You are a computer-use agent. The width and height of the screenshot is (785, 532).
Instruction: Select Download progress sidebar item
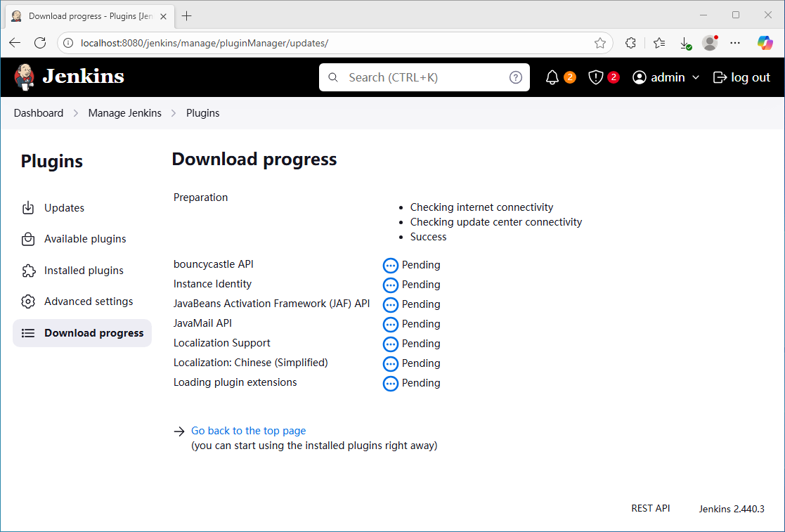click(x=82, y=333)
